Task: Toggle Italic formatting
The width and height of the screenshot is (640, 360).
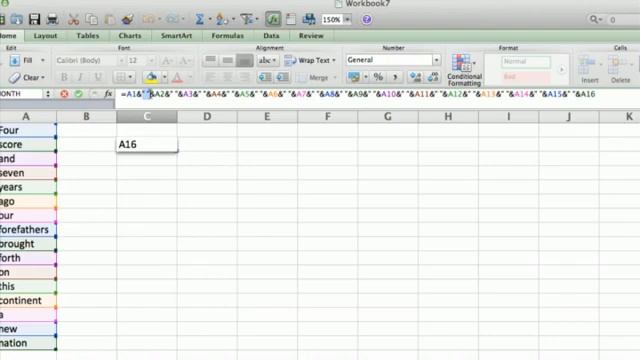Action: [80, 77]
